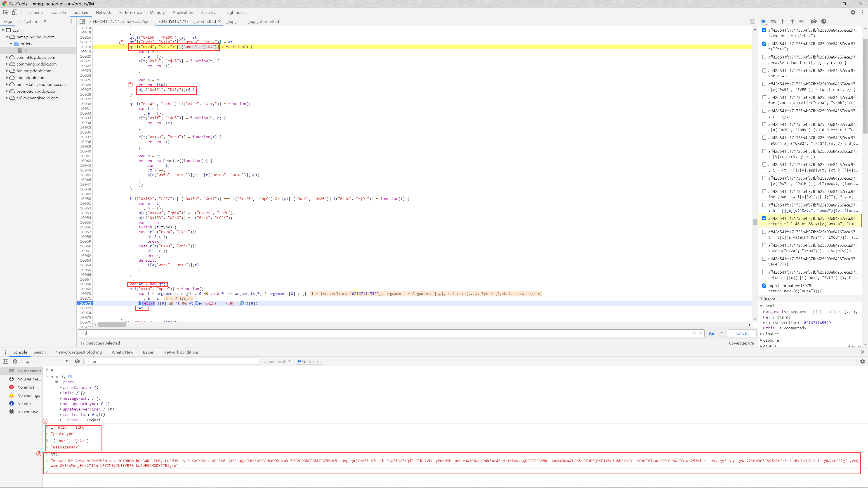Cancel the find bar
Viewport: 868px width, 488px height.
(741, 333)
